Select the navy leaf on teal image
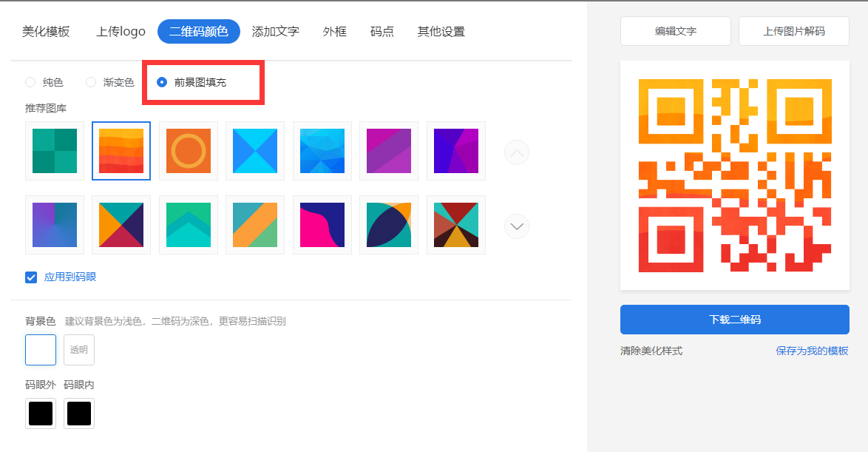Screen dimensions: 868x452 point(389,225)
